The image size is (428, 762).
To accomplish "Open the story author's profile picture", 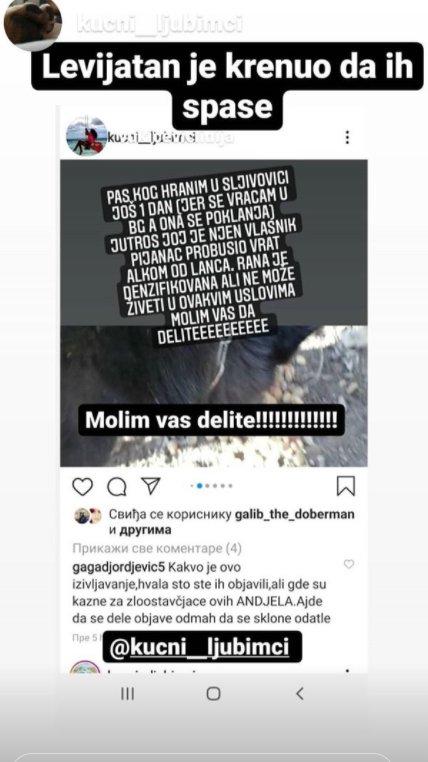I will [x=33, y=21].
